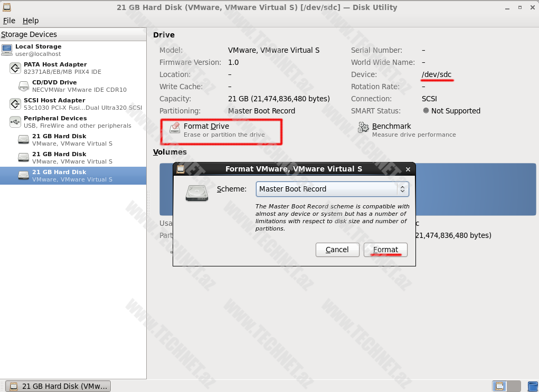Open the Scheme dropdown in Format dialog

pos(332,189)
